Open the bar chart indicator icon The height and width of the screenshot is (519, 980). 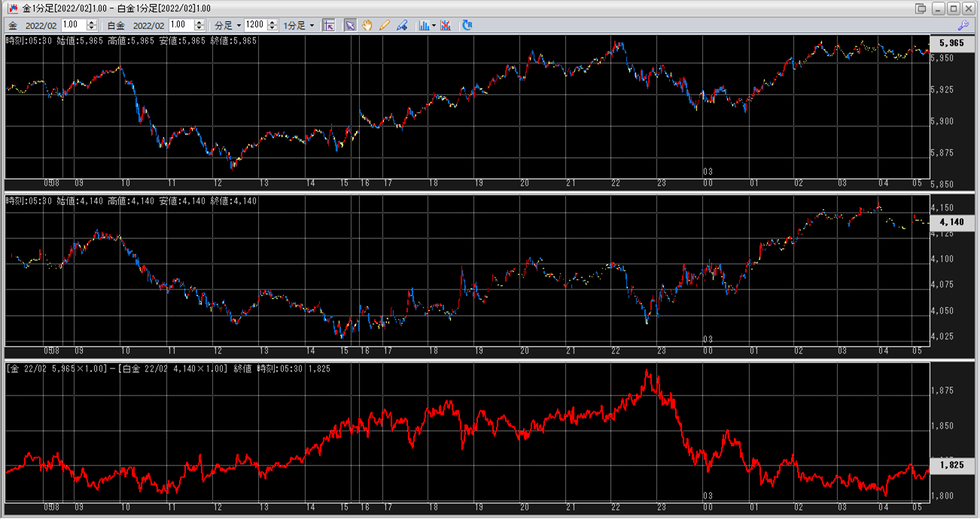point(424,25)
